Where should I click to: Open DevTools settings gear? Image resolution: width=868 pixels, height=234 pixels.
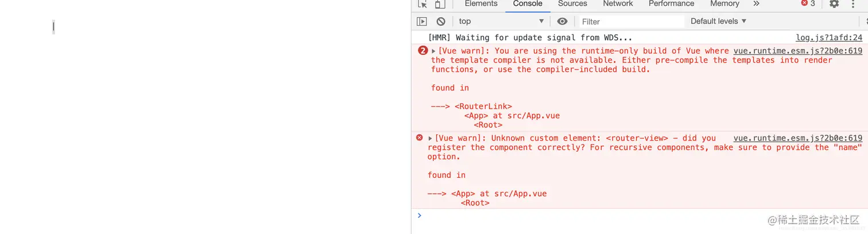[x=834, y=3]
